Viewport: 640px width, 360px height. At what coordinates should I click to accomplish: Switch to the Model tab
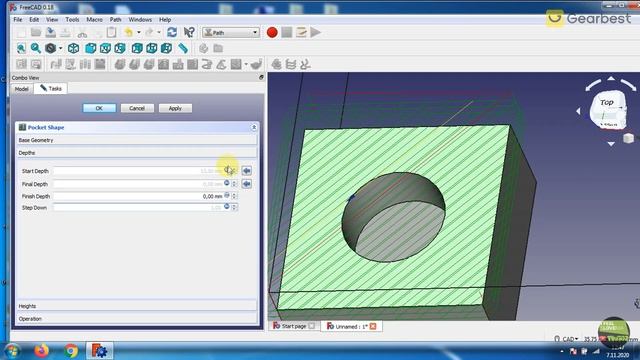(22, 89)
